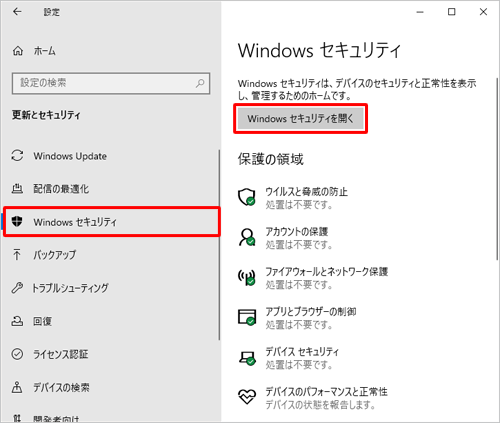Open ウイルスと脅威の防止 link
500x423 pixels.
coord(306,192)
